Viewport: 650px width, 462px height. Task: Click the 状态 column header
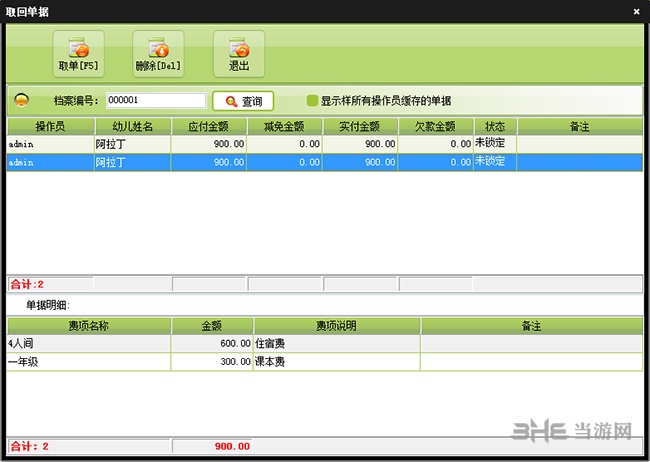pos(495,126)
